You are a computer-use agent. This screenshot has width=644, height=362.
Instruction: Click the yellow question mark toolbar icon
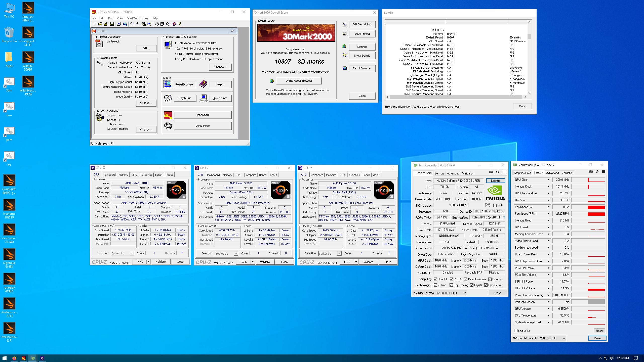tap(180, 24)
